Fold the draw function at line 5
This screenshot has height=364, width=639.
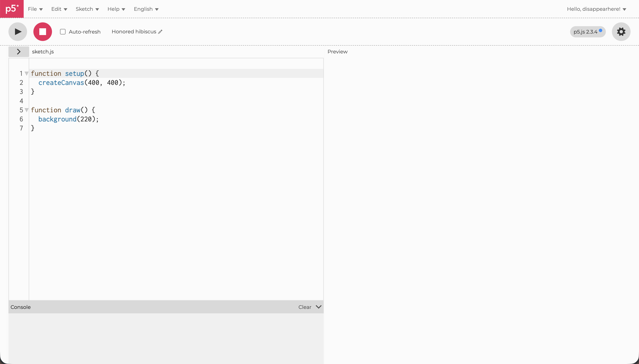[27, 110]
